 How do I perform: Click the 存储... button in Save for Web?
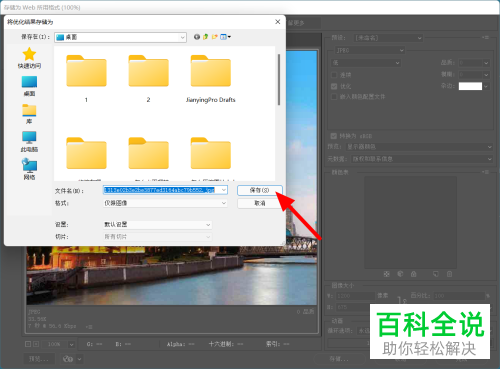(339, 359)
